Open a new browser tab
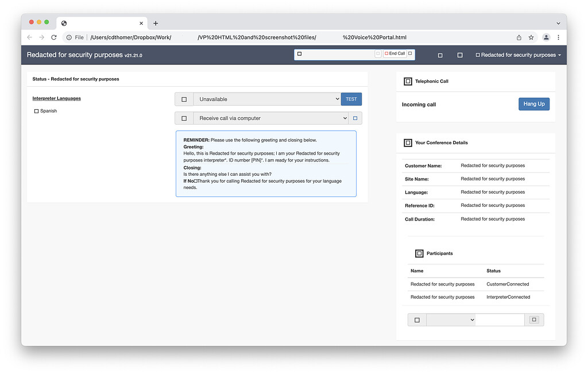This screenshot has width=588, height=374. point(156,23)
